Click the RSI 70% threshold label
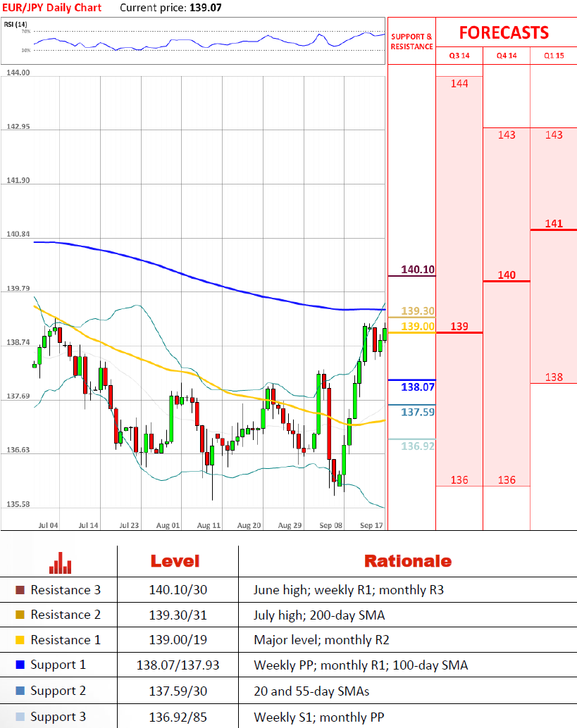The height and width of the screenshot is (728, 577). tap(26, 32)
